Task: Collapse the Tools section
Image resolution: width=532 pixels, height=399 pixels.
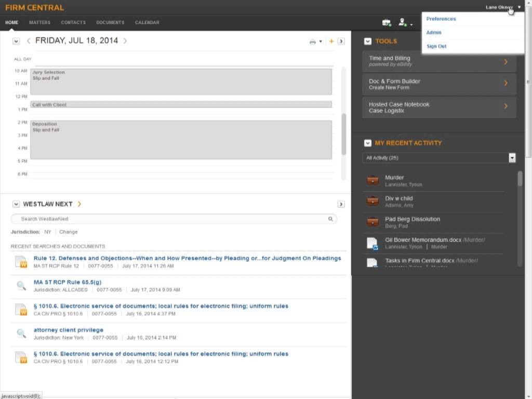Action: click(x=368, y=41)
